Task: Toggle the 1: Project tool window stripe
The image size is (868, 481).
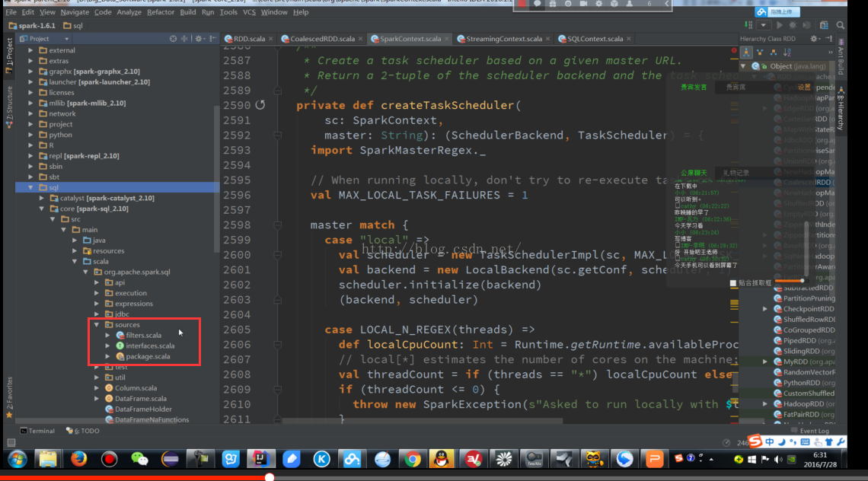Action: click(9, 56)
